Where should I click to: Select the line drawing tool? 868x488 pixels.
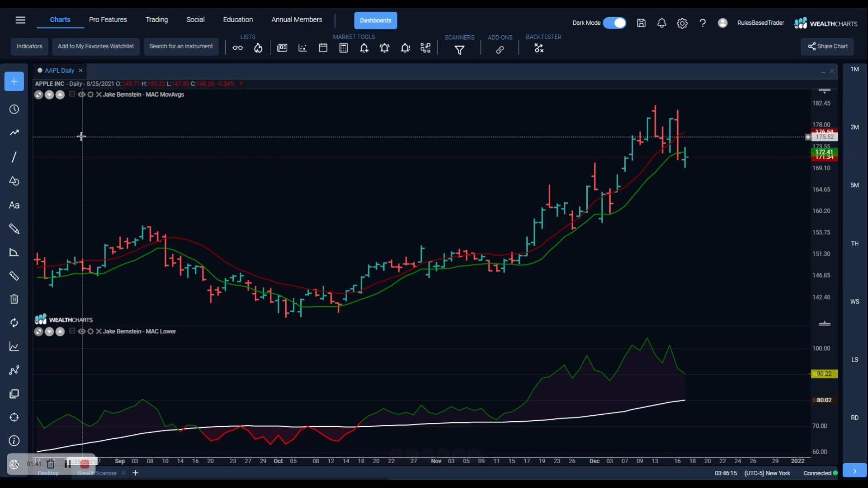point(14,157)
